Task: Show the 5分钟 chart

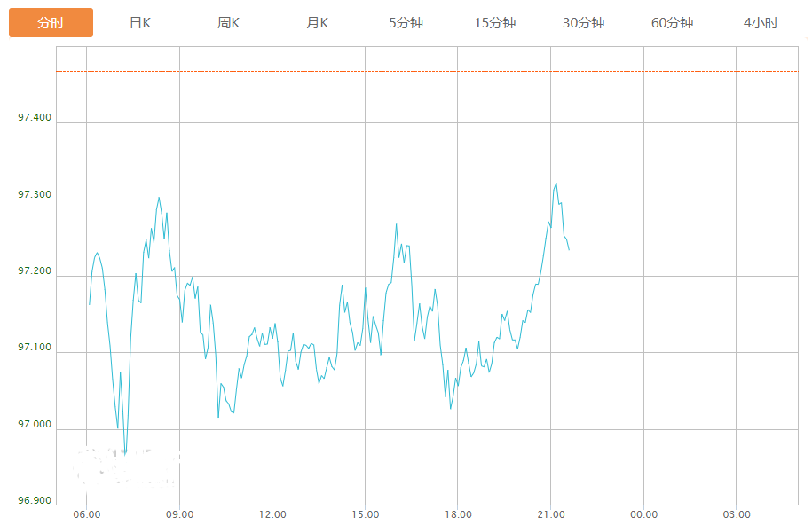Action: (x=406, y=23)
